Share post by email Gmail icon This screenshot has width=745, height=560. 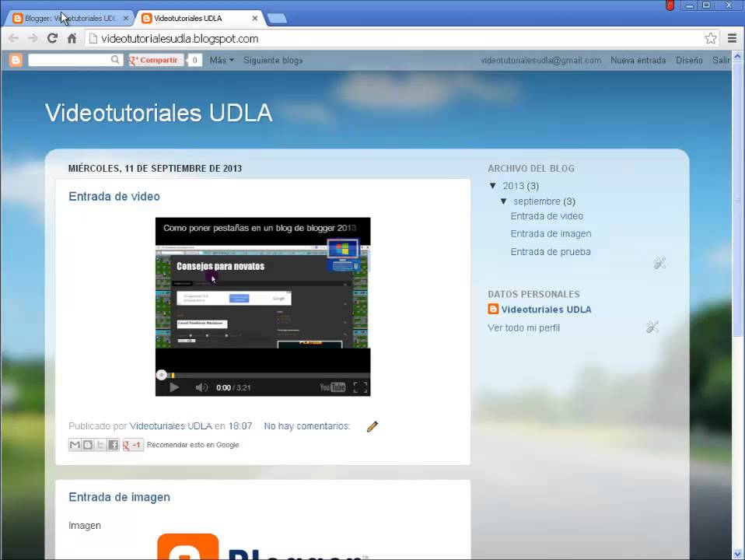click(75, 445)
